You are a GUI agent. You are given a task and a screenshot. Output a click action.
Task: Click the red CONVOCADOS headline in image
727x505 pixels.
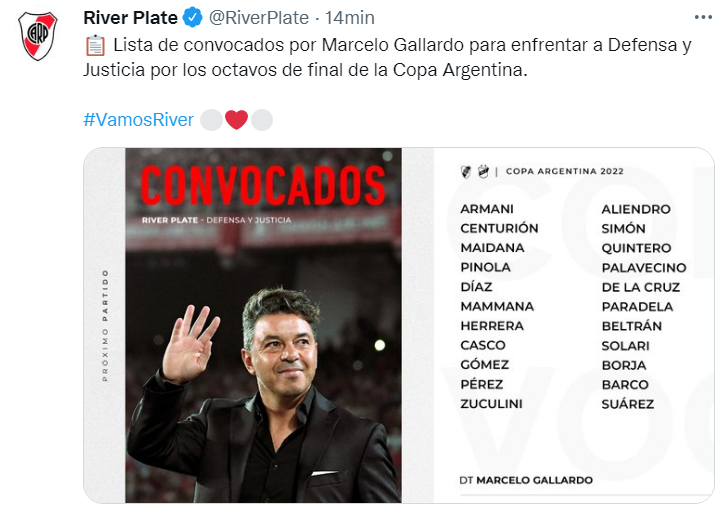pyautogui.click(x=263, y=185)
